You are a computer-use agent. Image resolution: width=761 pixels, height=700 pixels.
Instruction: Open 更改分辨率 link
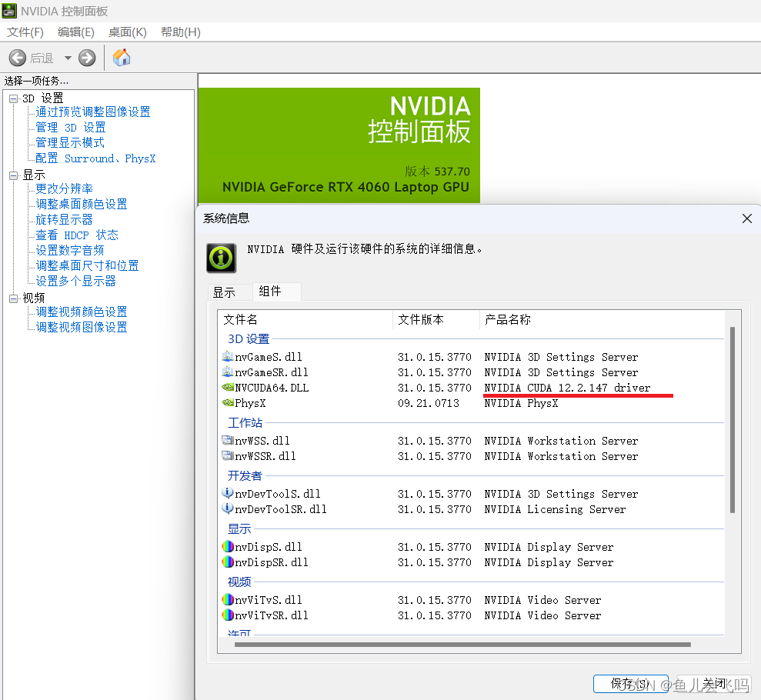64,188
